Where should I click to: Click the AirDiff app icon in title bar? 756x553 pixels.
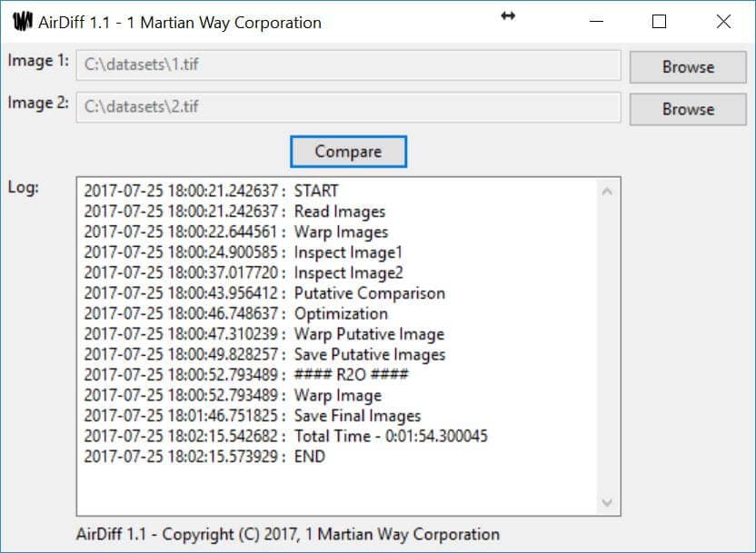(x=22, y=22)
